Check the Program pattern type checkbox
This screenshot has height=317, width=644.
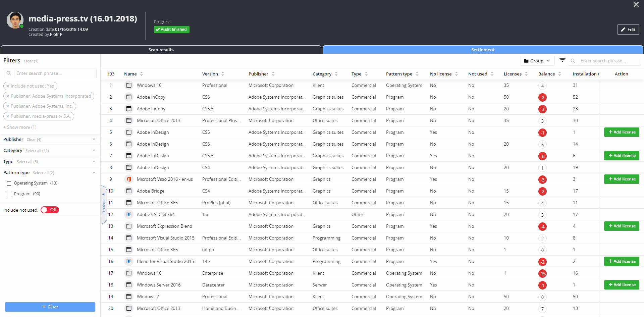[9, 194]
